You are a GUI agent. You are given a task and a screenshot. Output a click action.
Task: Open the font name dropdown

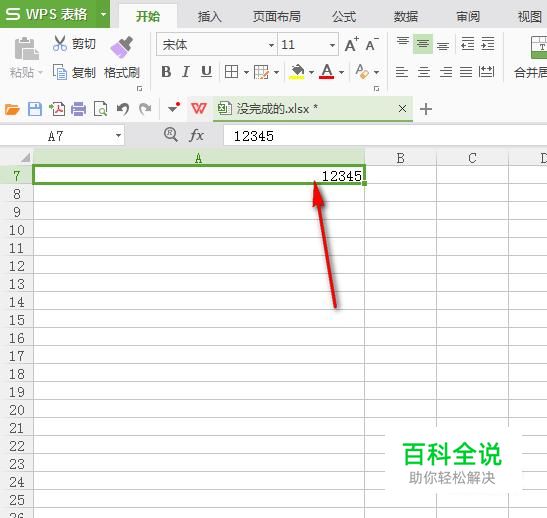[271, 45]
